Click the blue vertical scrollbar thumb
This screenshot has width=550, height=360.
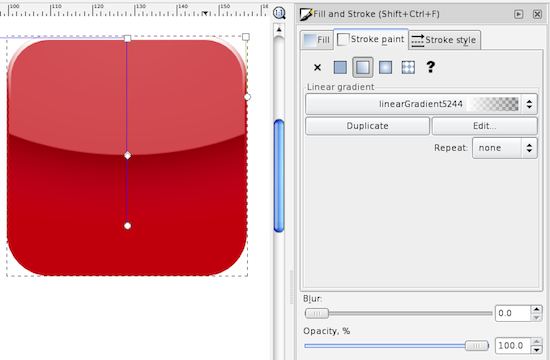click(279, 175)
